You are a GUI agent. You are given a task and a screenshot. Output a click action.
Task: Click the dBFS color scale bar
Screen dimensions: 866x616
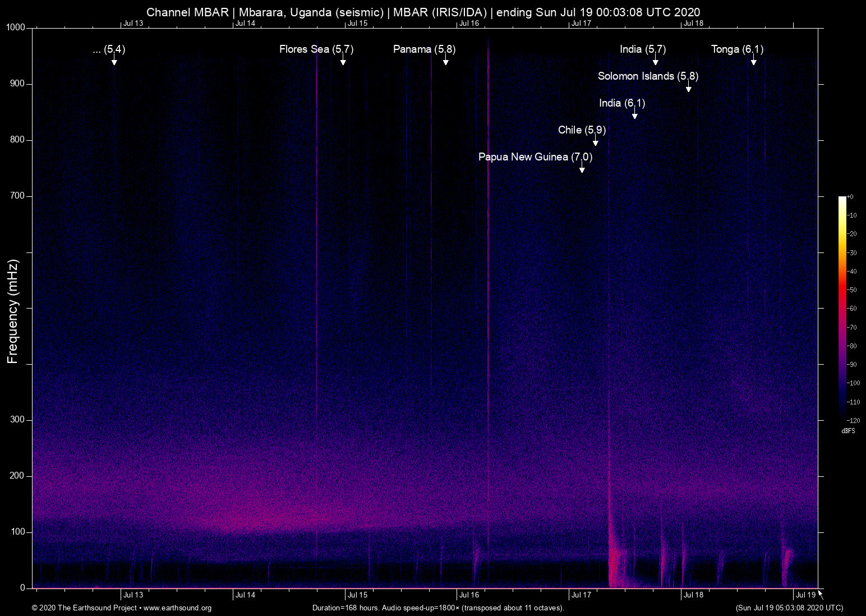(x=842, y=307)
